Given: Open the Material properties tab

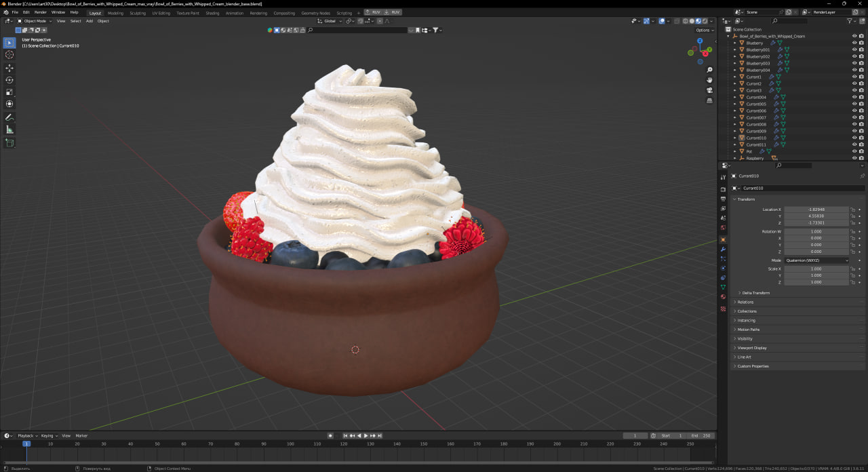Looking at the screenshot, I should [723, 296].
